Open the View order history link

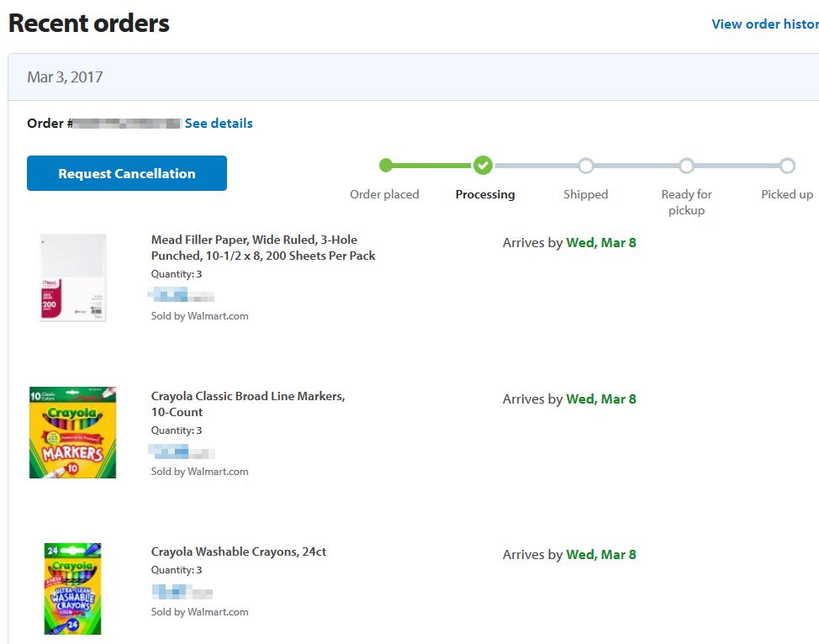(764, 24)
